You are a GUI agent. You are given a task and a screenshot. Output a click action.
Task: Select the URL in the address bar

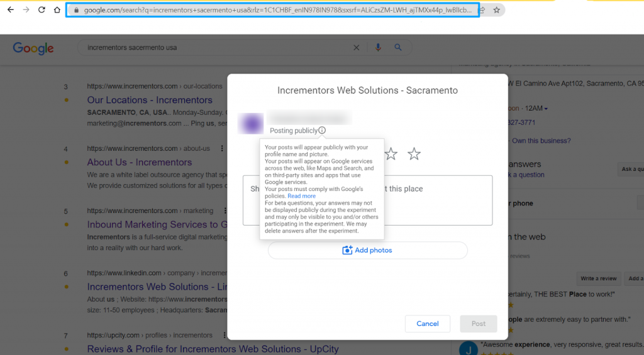pyautogui.click(x=277, y=10)
